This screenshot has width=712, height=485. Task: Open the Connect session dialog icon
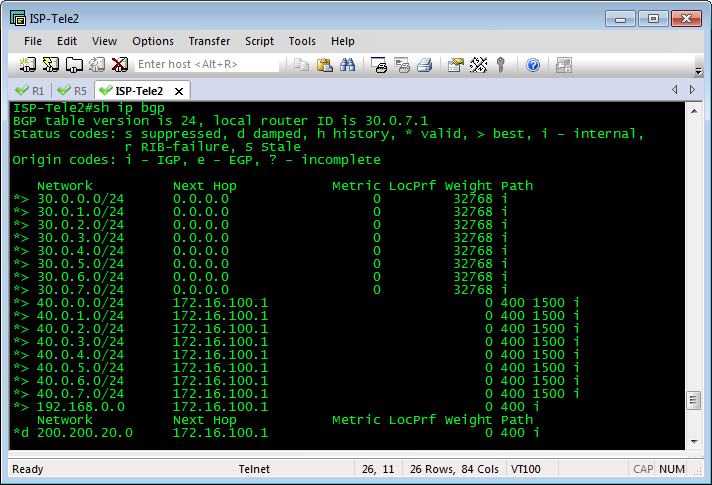pos(74,65)
